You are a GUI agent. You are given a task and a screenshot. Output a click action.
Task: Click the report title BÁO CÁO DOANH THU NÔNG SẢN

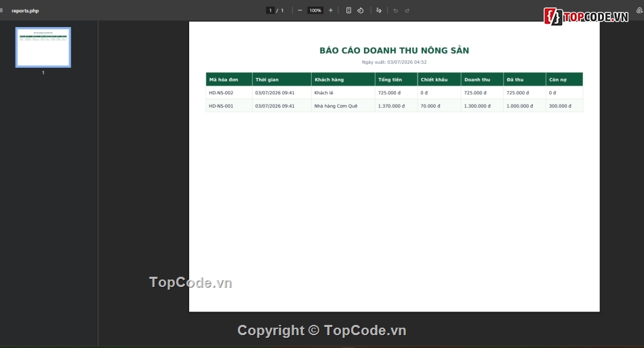click(x=395, y=50)
